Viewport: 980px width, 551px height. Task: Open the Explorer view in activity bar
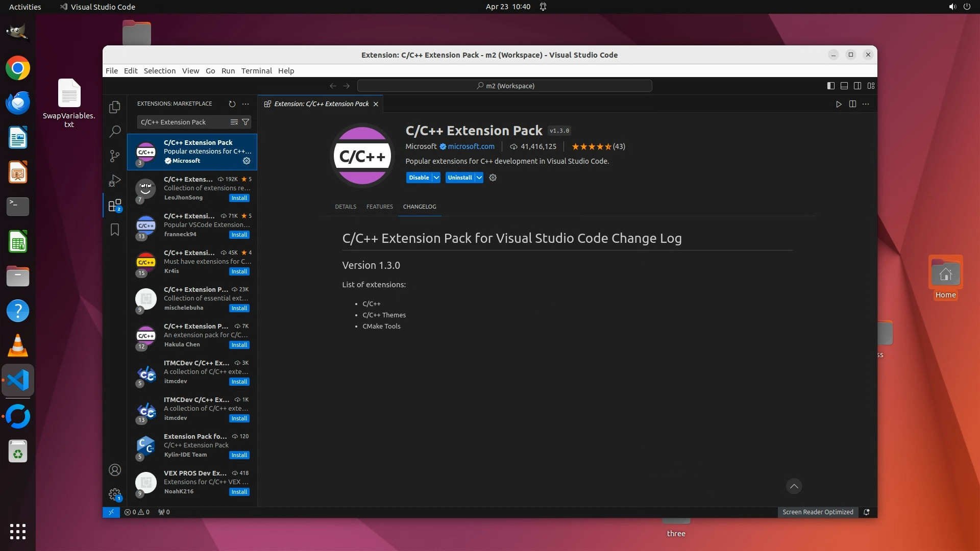click(x=115, y=107)
